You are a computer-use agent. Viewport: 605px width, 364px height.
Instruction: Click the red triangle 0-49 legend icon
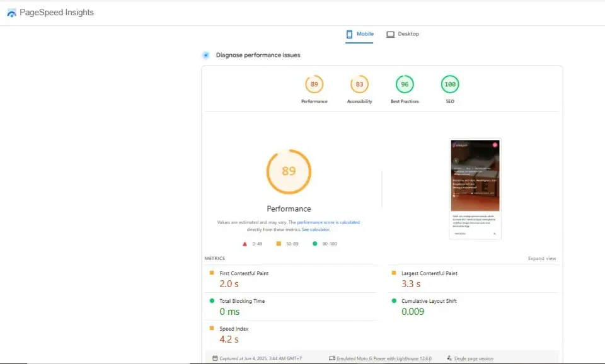[x=245, y=244]
